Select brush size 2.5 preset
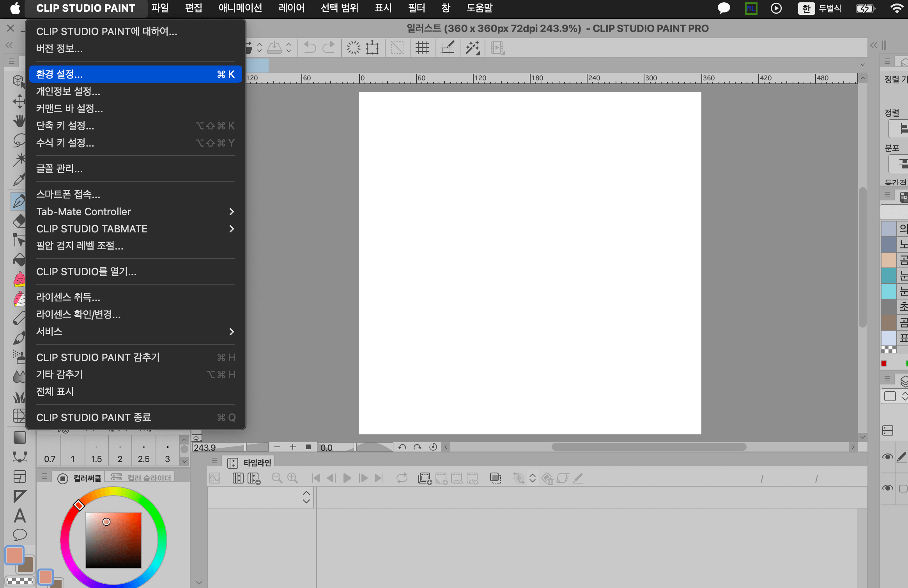The height and width of the screenshot is (588, 908). (143, 453)
